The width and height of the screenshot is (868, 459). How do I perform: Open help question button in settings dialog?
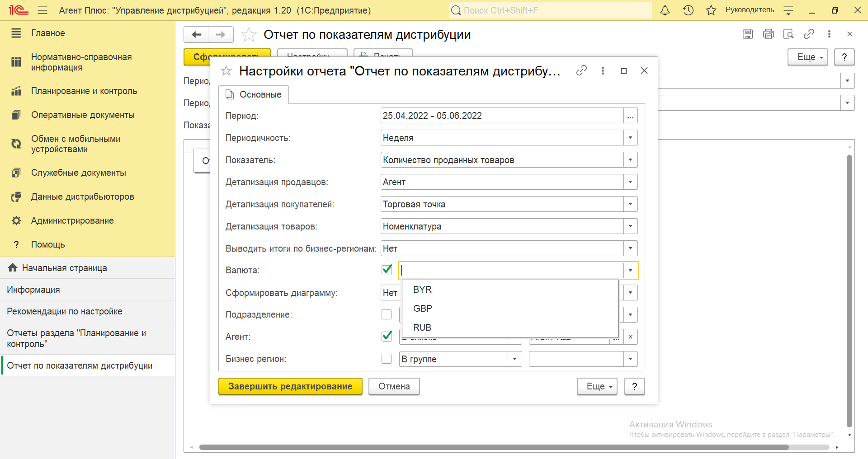click(x=635, y=386)
